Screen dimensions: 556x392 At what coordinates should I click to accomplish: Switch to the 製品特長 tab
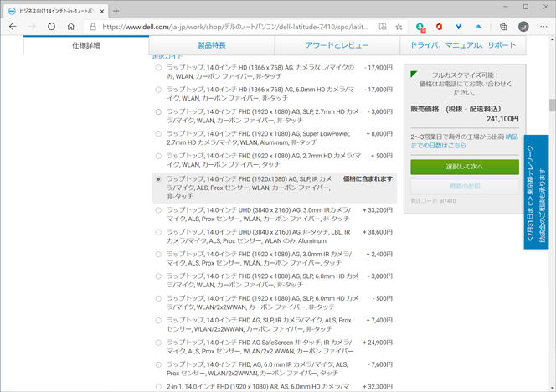click(212, 45)
